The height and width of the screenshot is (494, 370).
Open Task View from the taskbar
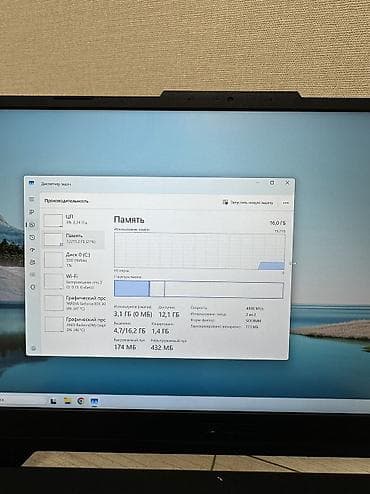click(53, 401)
